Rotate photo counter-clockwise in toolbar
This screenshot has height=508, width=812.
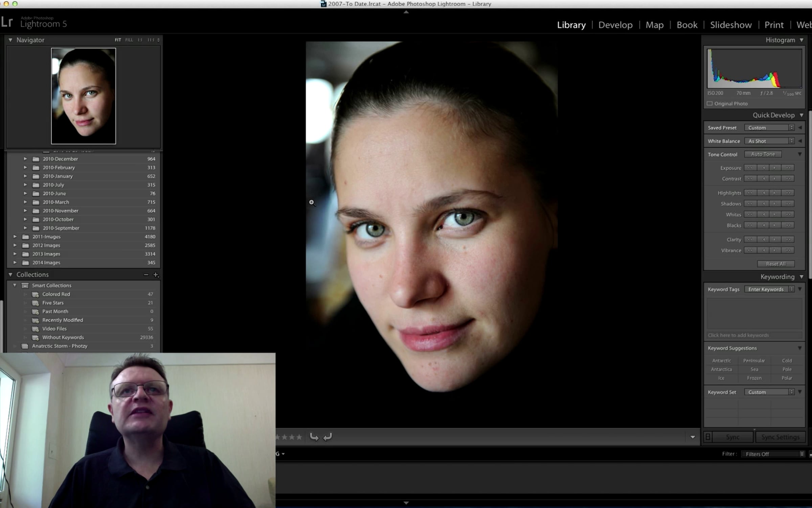point(314,437)
